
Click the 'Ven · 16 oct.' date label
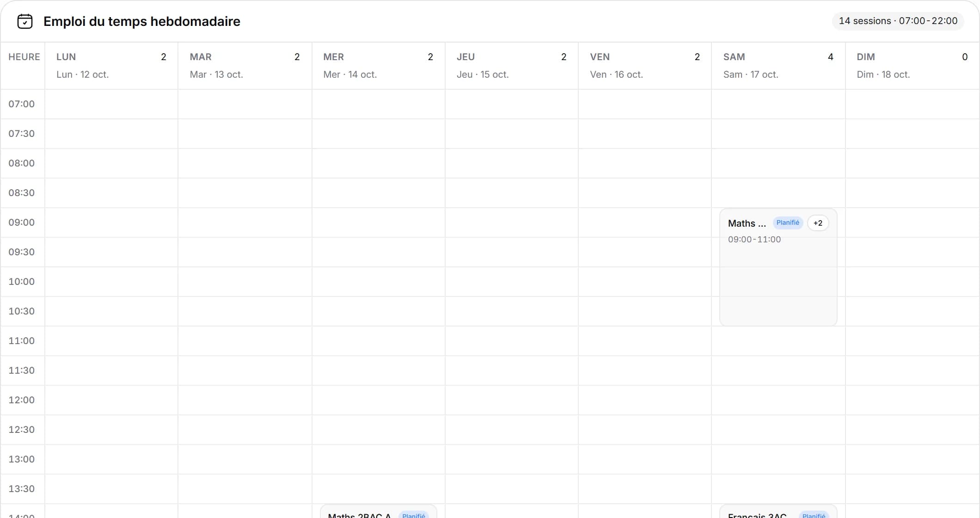616,74
